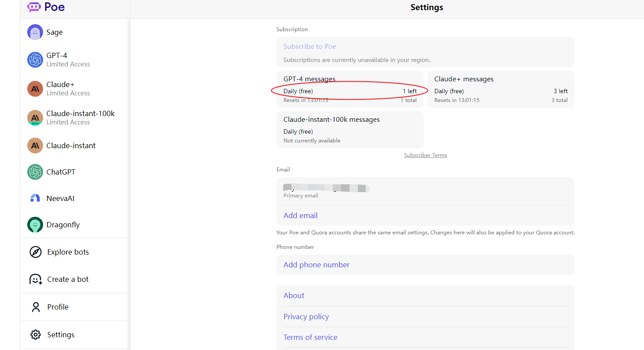
Task: Open the About link
Action: click(x=294, y=295)
